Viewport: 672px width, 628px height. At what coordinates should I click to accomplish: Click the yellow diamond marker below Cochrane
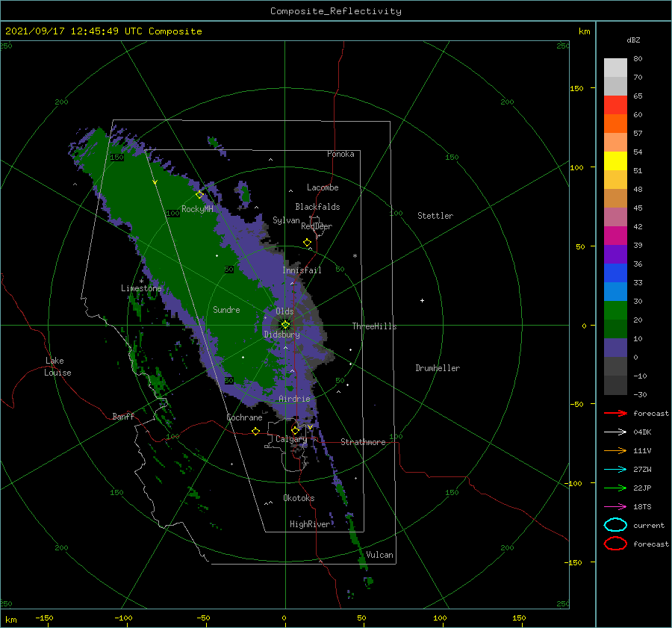coord(255,431)
